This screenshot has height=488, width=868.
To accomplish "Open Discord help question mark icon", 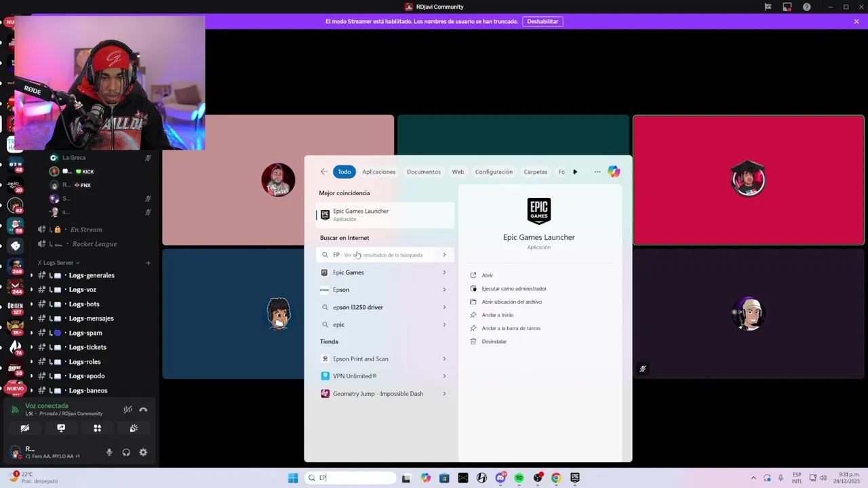I will [806, 7].
